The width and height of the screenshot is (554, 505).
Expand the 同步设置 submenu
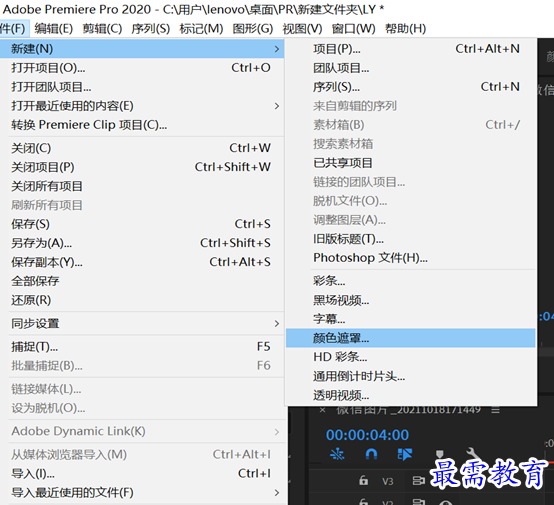point(277,323)
